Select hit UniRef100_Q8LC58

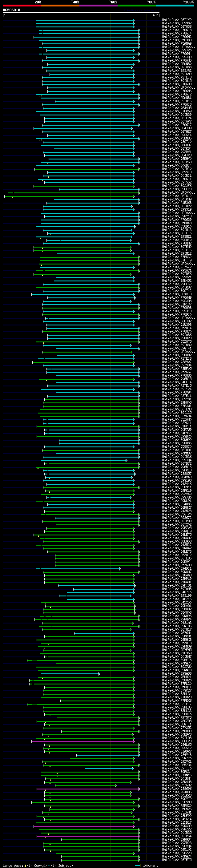177,542
